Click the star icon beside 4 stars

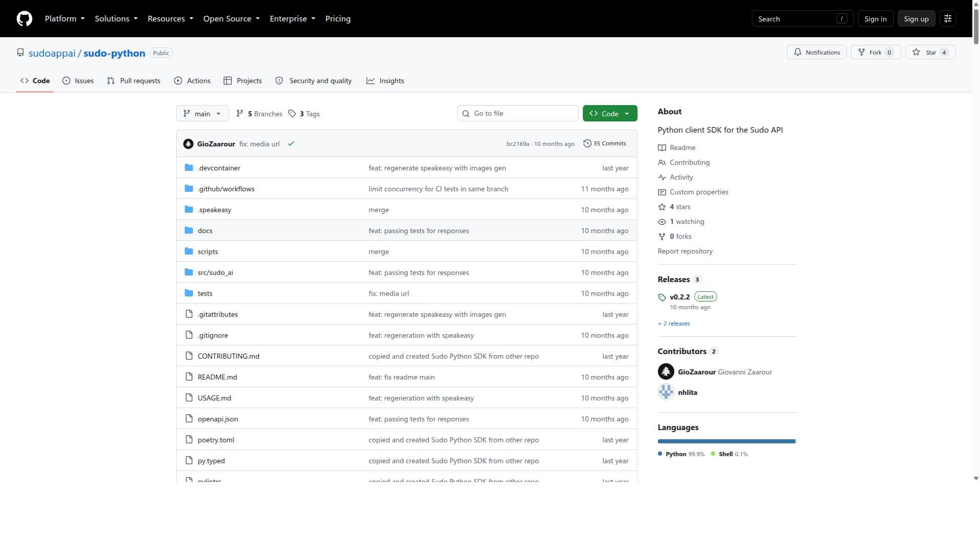click(662, 207)
